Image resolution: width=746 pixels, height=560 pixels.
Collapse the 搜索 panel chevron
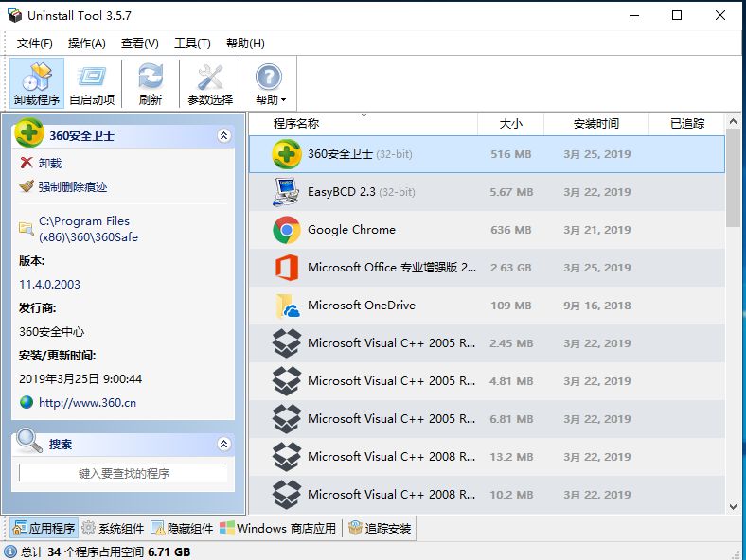click(224, 444)
